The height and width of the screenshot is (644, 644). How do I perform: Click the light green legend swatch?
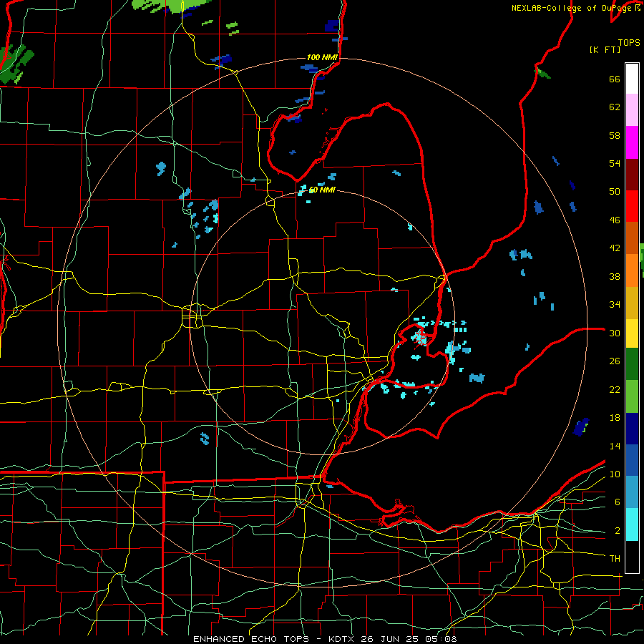tap(632, 396)
